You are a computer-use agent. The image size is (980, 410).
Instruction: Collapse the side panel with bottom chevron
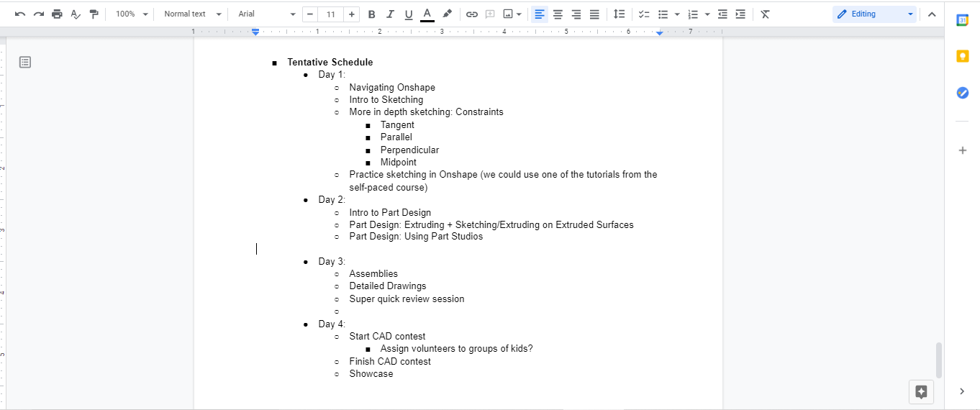click(x=962, y=391)
